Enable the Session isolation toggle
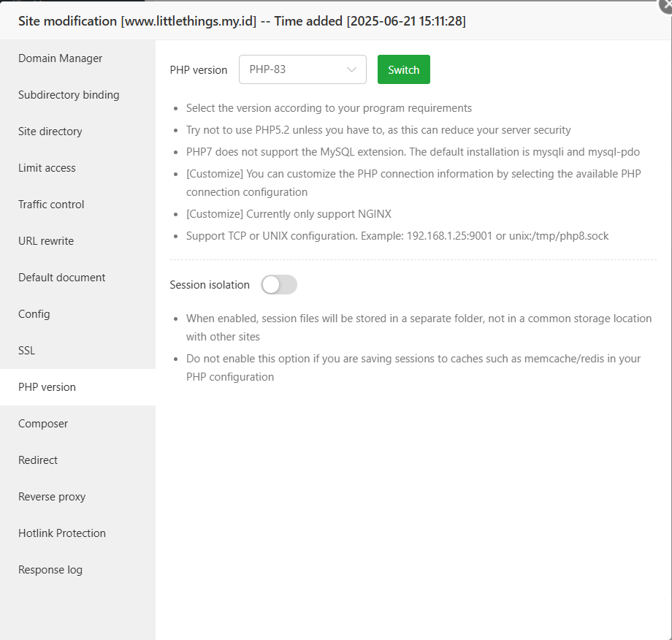 point(278,284)
